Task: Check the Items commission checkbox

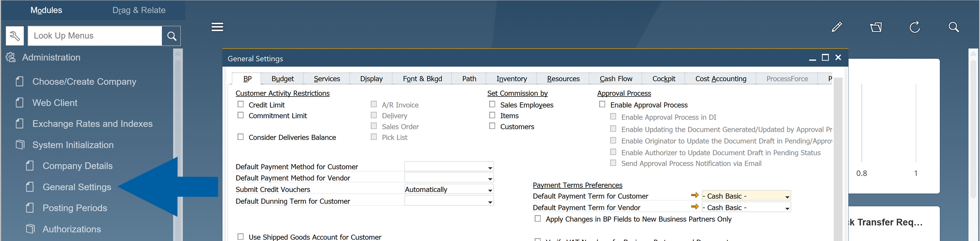Action: (492, 115)
